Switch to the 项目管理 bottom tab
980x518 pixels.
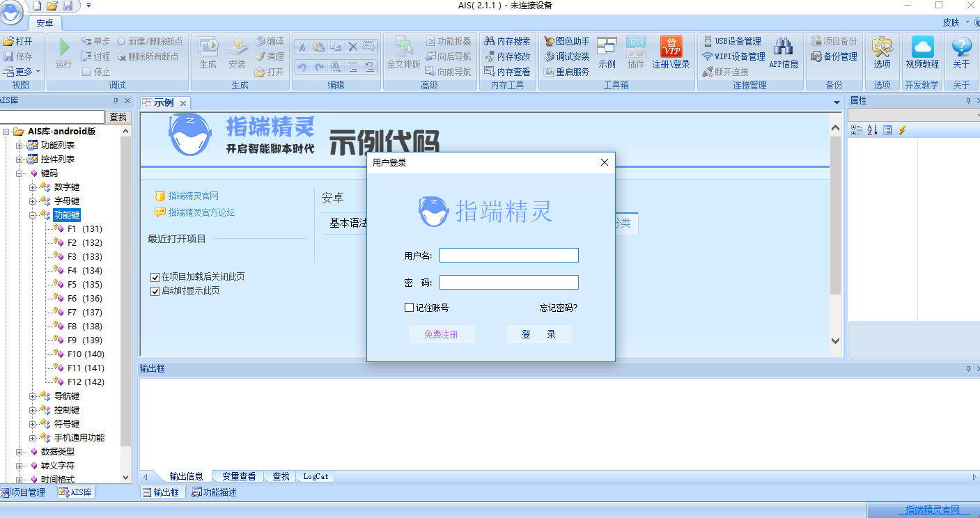(x=23, y=492)
